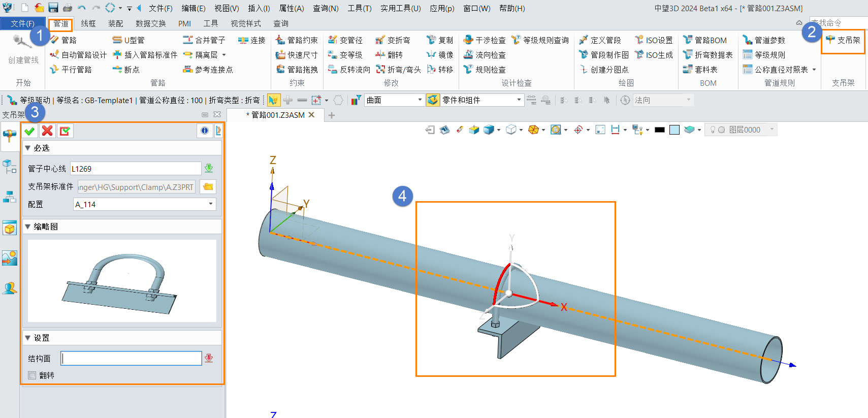Viewport: 868px width, 418px height.
Task: Enable the 翻转 checkbox
Action: click(x=32, y=375)
